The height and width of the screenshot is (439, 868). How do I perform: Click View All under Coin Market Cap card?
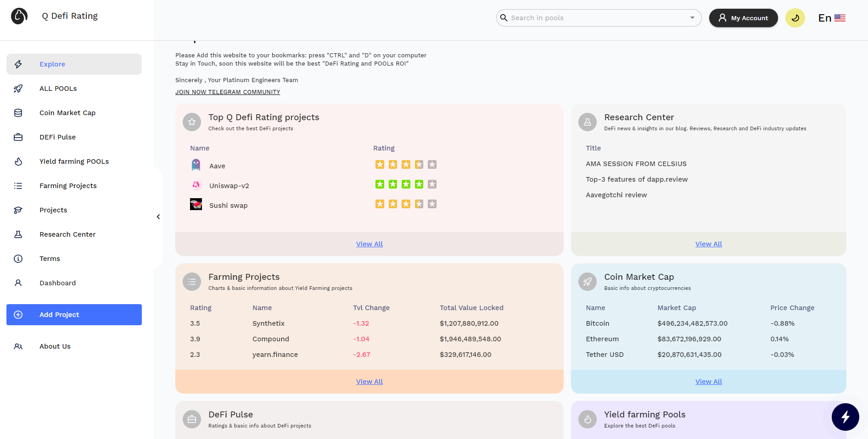[x=709, y=382]
